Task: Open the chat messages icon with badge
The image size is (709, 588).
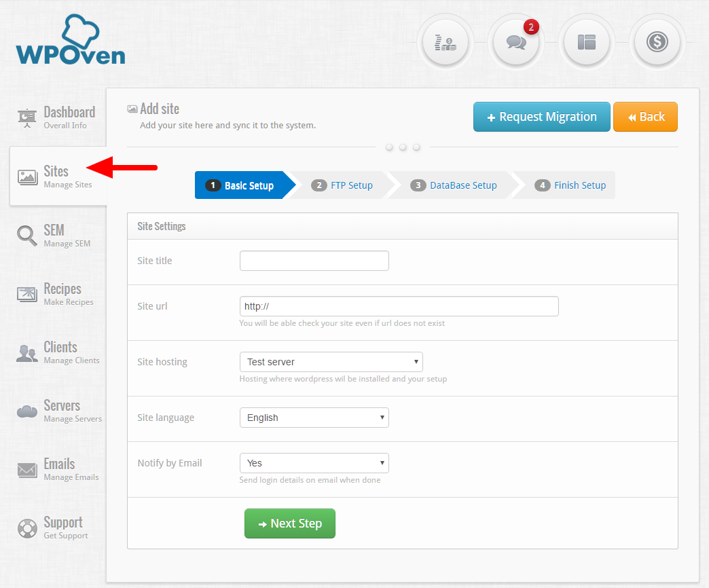Action: [516, 42]
